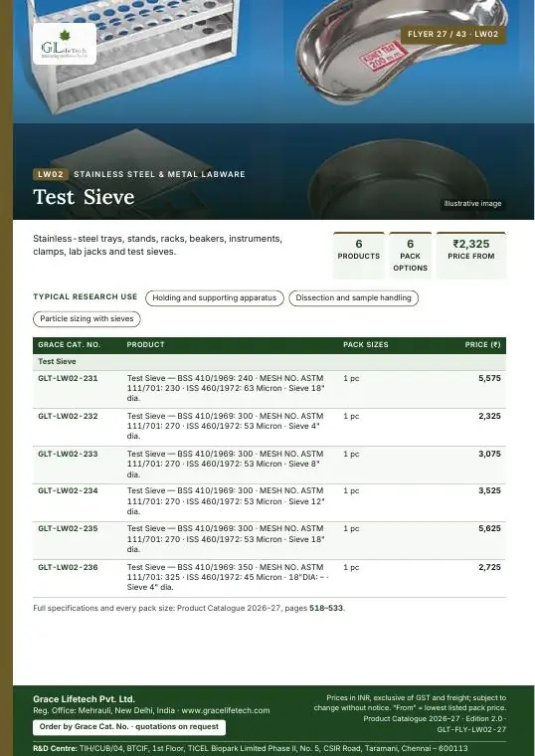Click the LW02 category tag
Image resolution: width=535 pixels, height=756 pixels.
tap(51, 174)
